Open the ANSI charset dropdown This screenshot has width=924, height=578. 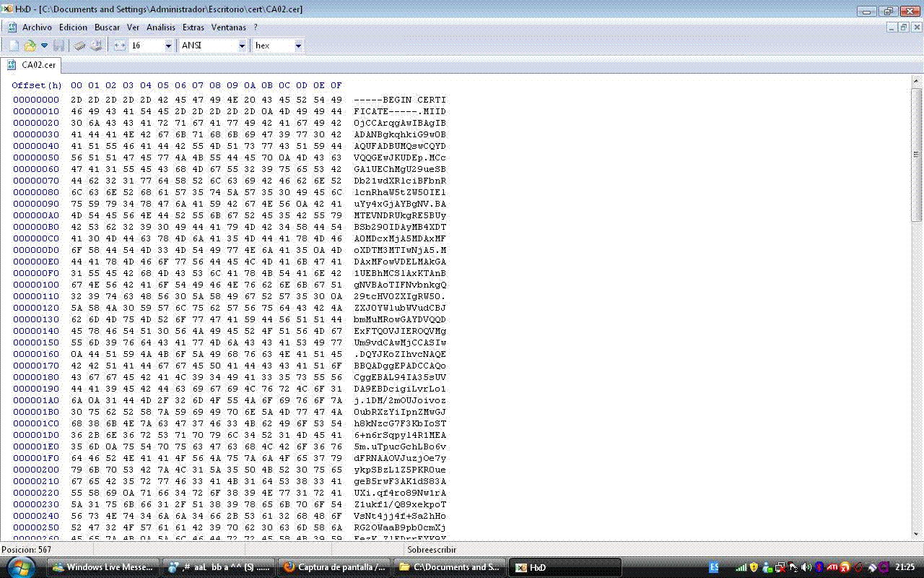(242, 46)
